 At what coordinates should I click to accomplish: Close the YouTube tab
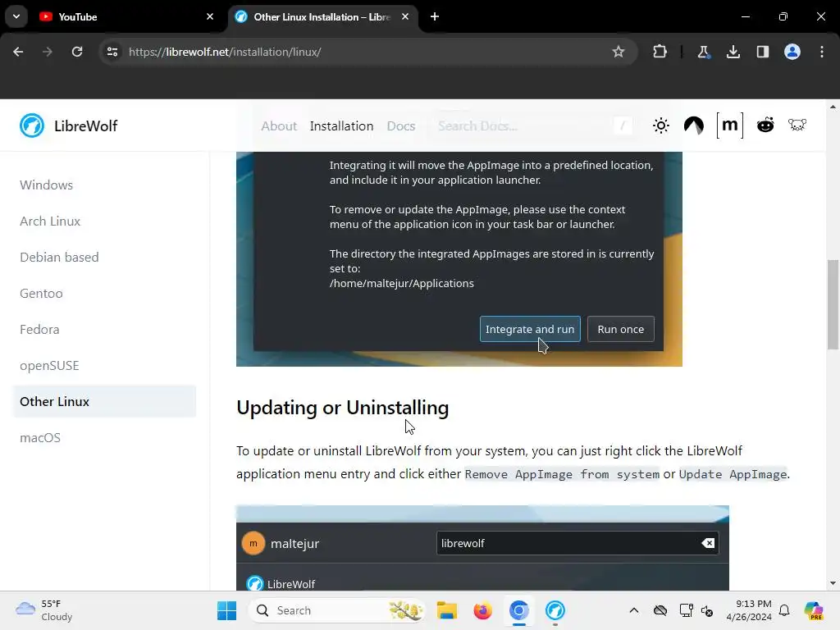coord(210,16)
